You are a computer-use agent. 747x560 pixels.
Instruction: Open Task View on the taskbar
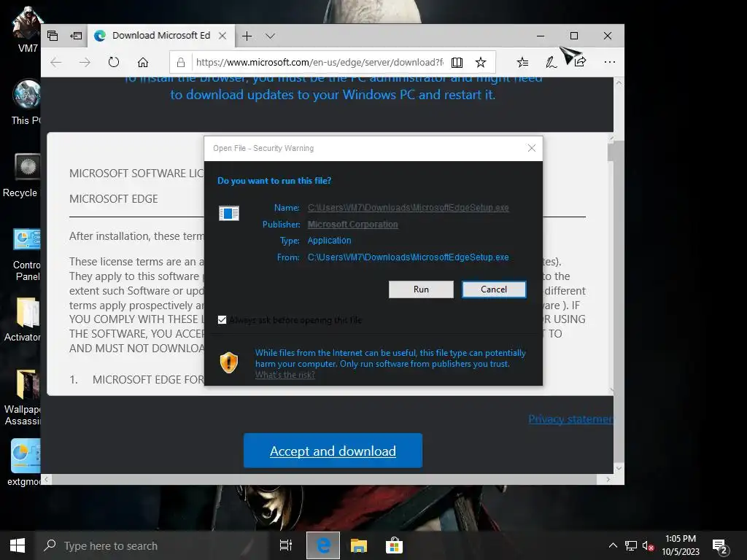(x=286, y=545)
